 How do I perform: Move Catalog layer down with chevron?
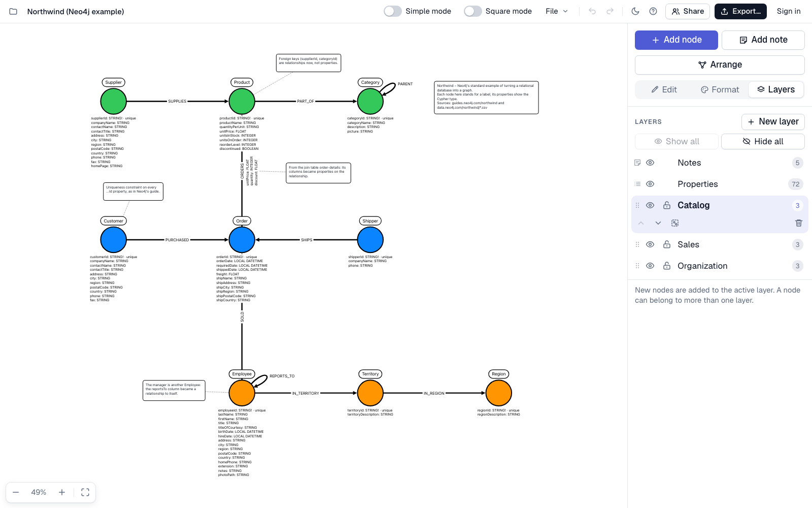click(658, 223)
